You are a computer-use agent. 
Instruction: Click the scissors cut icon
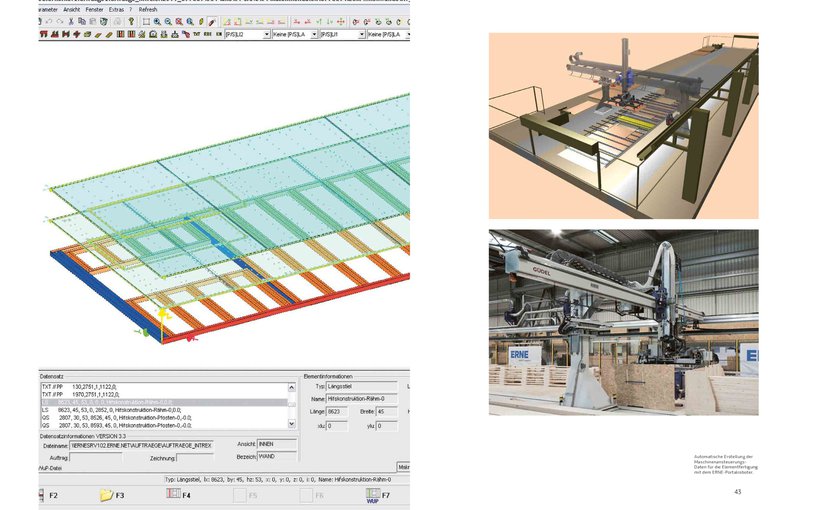click(x=71, y=21)
